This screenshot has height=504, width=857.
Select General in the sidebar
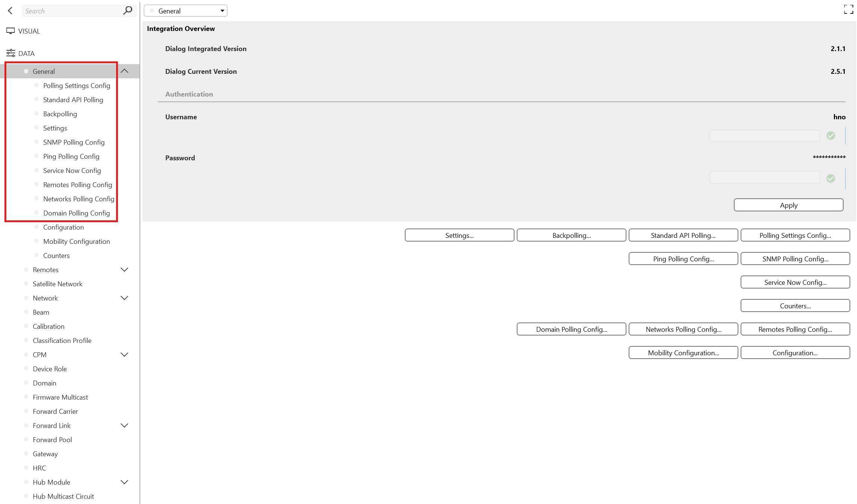(44, 71)
